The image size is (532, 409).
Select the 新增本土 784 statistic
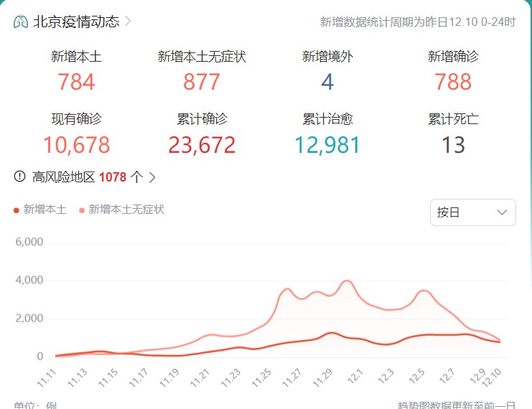[x=76, y=82]
